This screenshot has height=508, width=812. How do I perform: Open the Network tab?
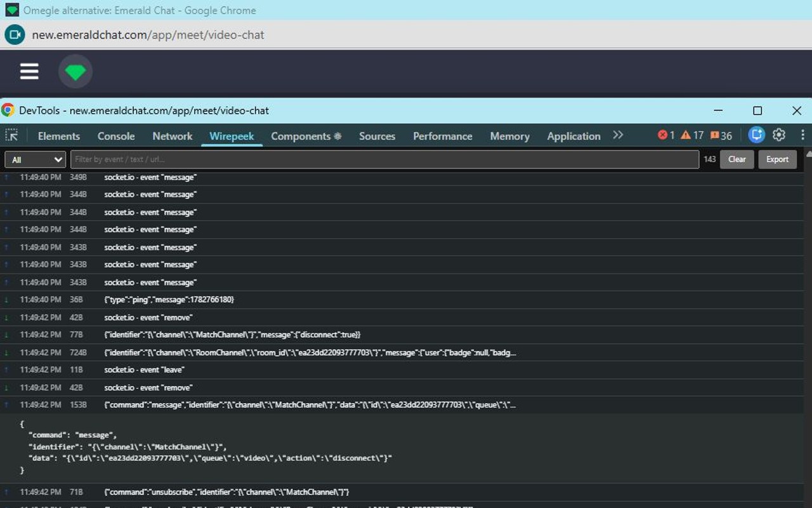(x=173, y=136)
